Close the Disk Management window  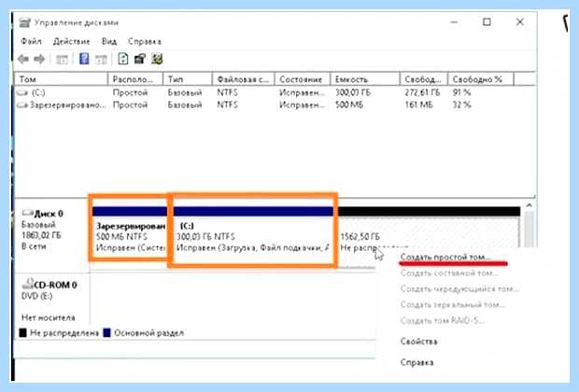tap(519, 22)
